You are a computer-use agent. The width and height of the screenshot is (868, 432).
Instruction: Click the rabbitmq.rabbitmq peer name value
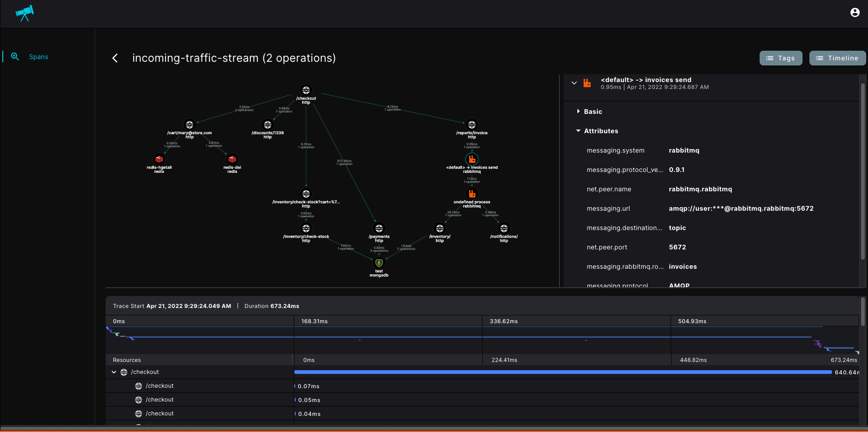701,189
